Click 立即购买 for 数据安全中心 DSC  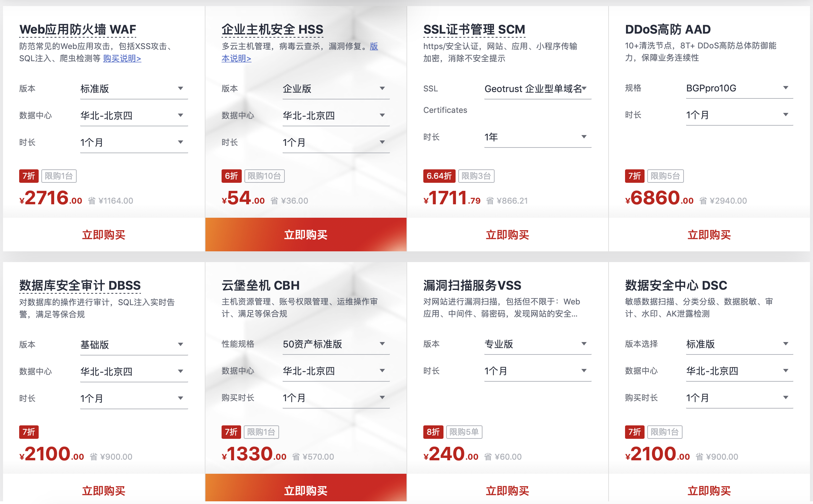[x=709, y=491]
